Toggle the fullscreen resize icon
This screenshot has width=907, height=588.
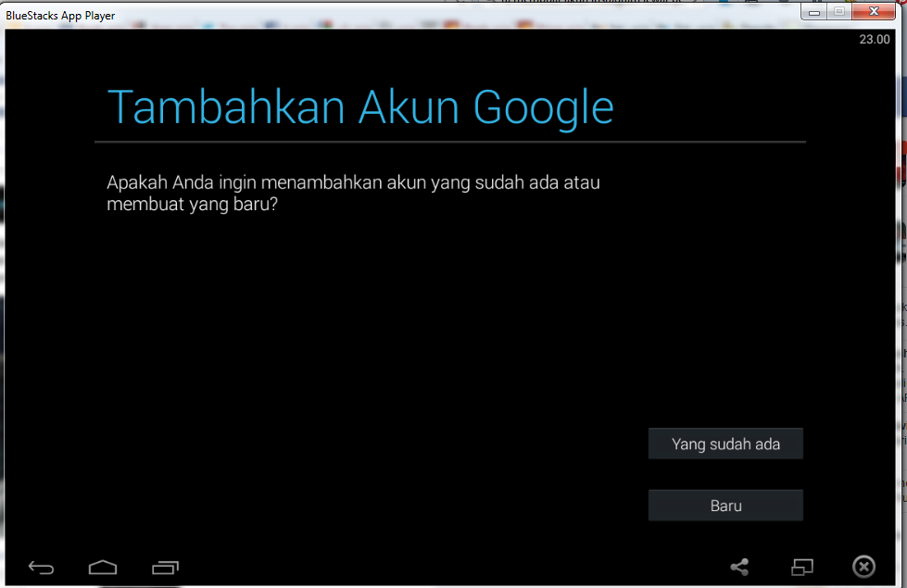(x=801, y=568)
